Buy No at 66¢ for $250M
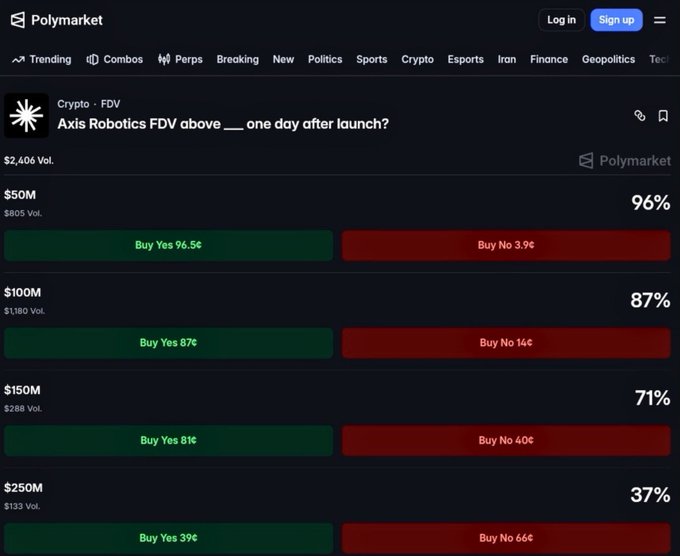 pos(506,538)
